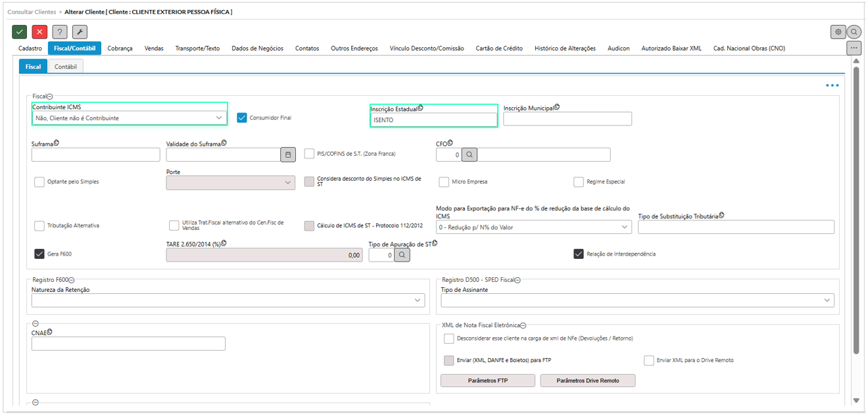Open the blue three-dot options menu
Screen dimensions: 868x414
832,86
